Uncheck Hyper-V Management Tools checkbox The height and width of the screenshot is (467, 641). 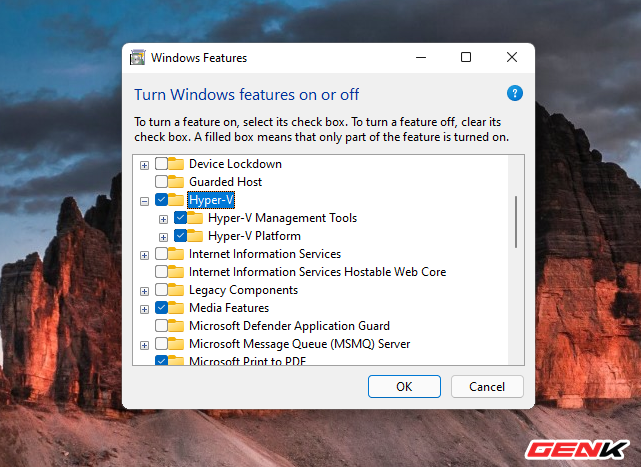pos(180,218)
